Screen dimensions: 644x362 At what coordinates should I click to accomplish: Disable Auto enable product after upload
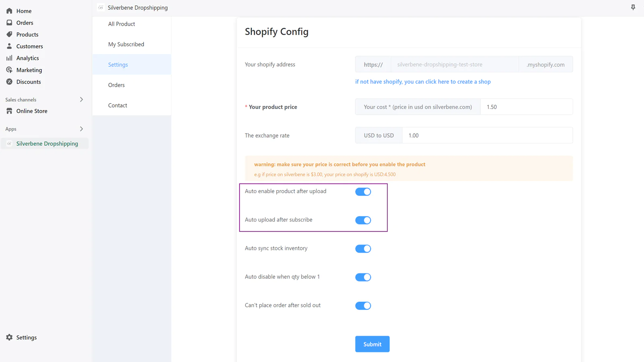tap(363, 192)
